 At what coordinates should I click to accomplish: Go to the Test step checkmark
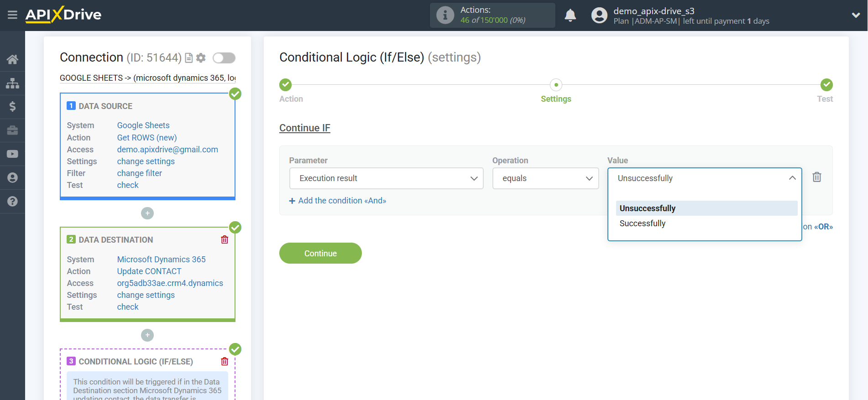[x=826, y=85]
